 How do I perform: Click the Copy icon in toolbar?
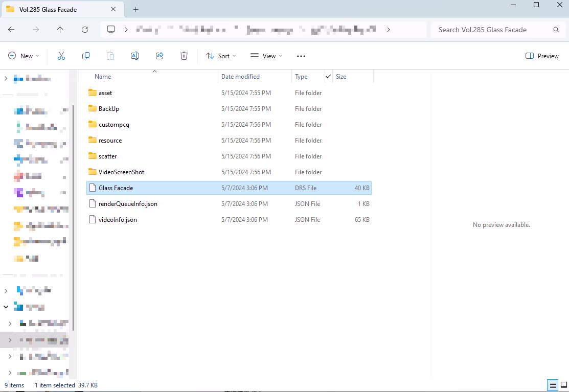[x=86, y=56]
